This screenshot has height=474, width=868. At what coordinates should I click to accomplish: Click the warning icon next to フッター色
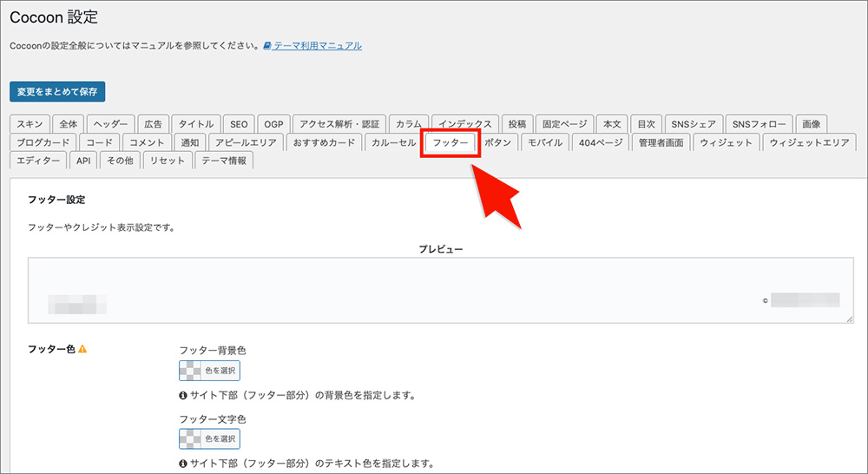[x=82, y=349]
